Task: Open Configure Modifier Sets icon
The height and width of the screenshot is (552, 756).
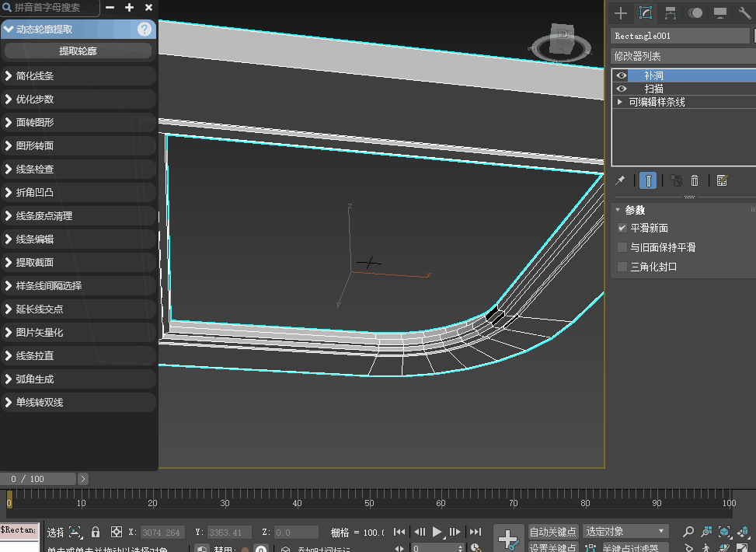Action: [722, 180]
